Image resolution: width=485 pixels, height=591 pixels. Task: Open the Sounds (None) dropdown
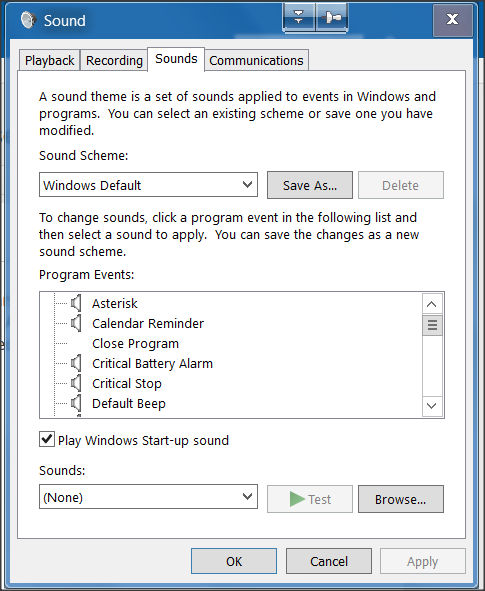(x=148, y=497)
